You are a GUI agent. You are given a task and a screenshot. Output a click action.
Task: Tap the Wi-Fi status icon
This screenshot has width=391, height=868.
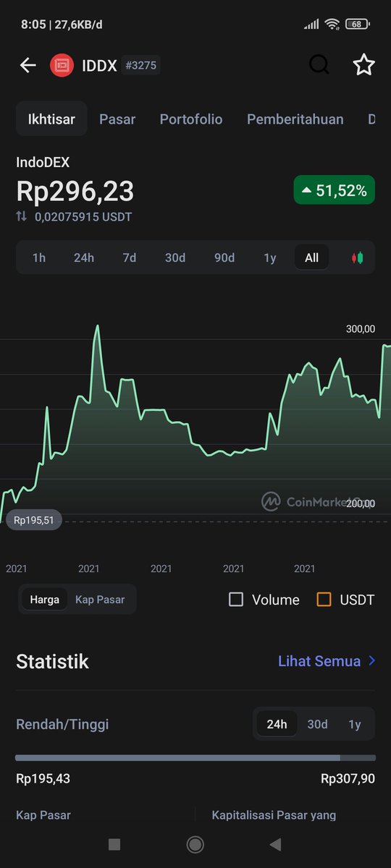(332, 24)
